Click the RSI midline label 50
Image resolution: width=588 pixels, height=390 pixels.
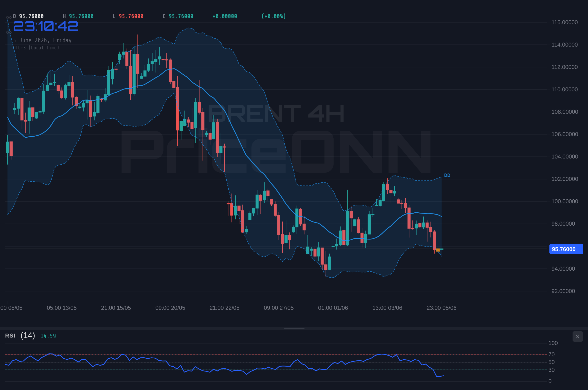pos(551,362)
